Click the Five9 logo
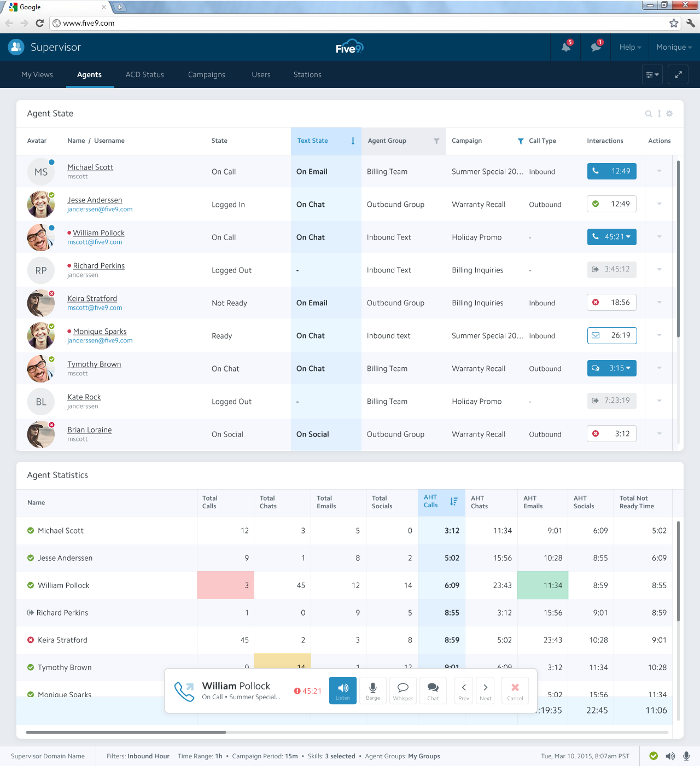 click(349, 47)
